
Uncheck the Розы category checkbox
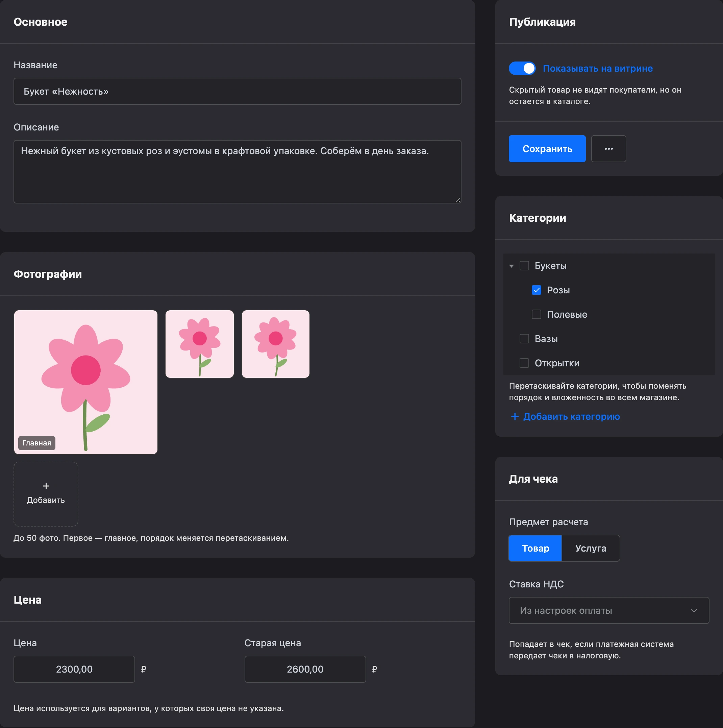click(536, 290)
